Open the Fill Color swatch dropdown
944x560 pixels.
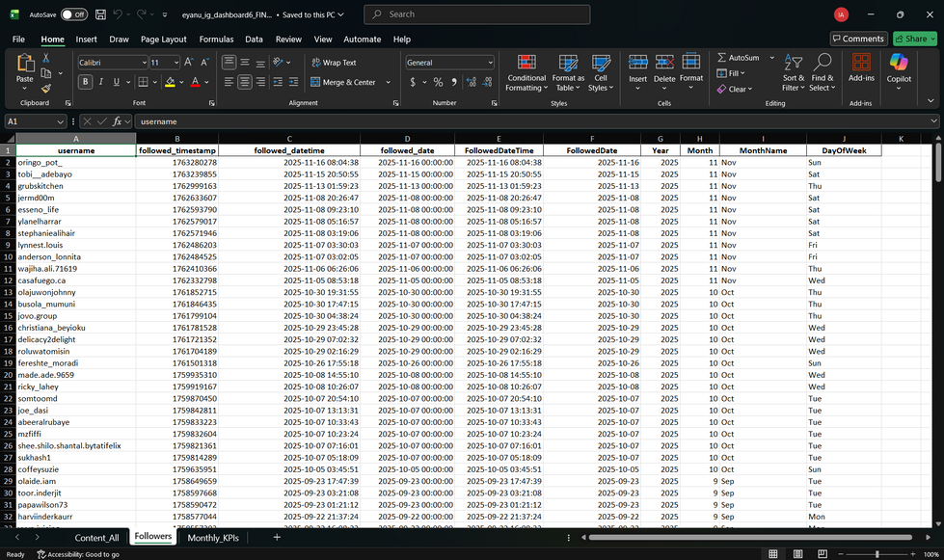179,79
